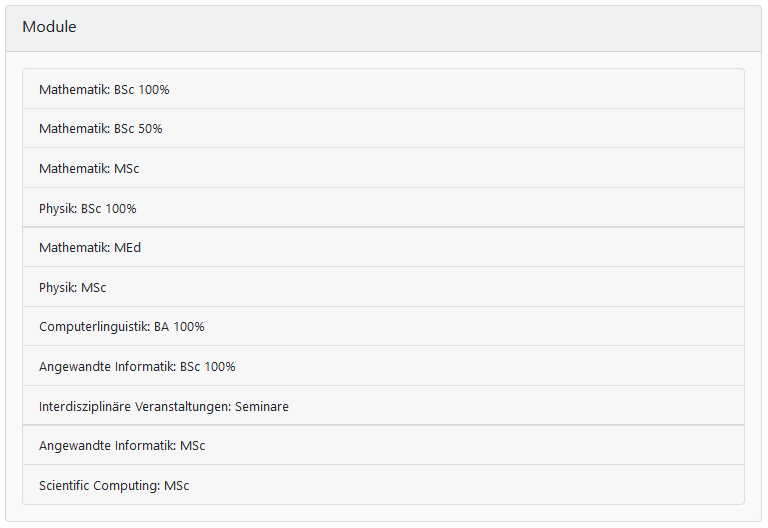Choose the Mathematik: MEd module
The height and width of the screenshot is (528, 768).
click(90, 248)
